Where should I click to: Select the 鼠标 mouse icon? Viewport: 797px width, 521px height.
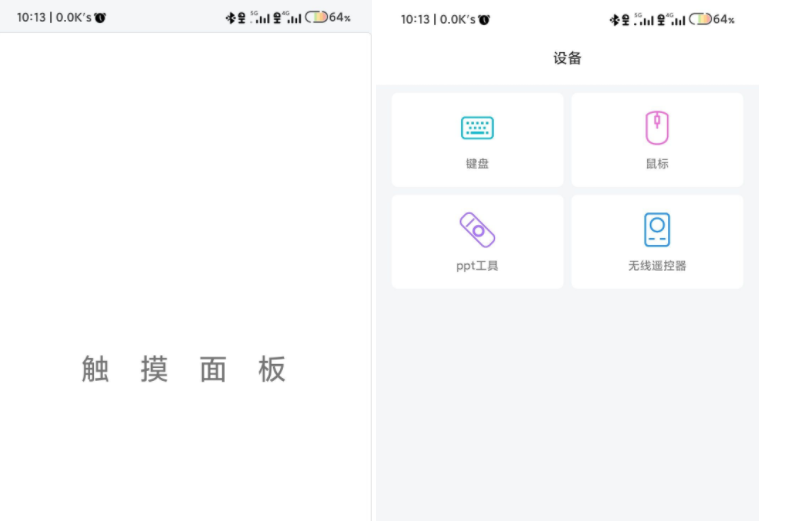click(657, 128)
